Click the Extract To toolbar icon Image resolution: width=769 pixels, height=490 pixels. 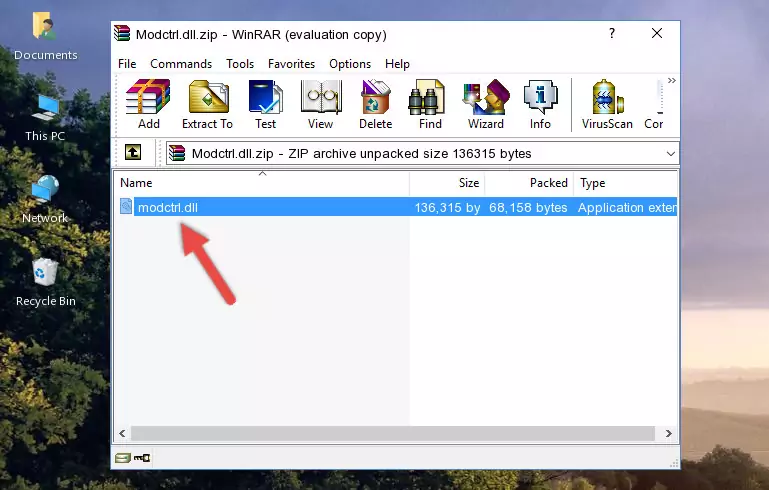[207, 104]
